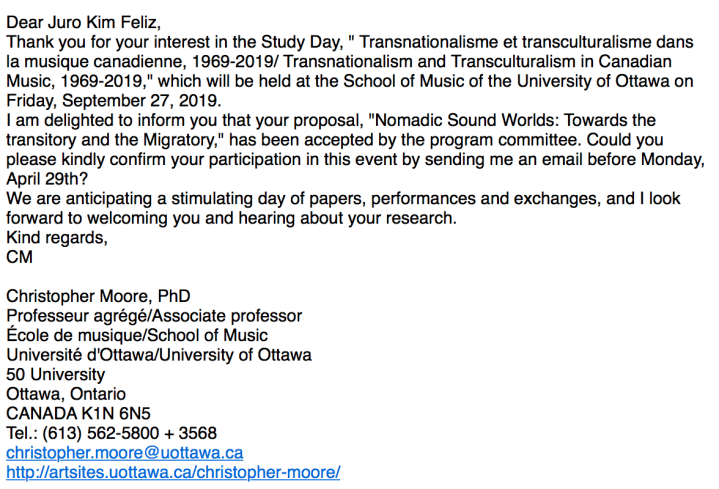Click the sentence starting "We are anticipating"
This screenshot has height=489, width=719.
coord(200,199)
